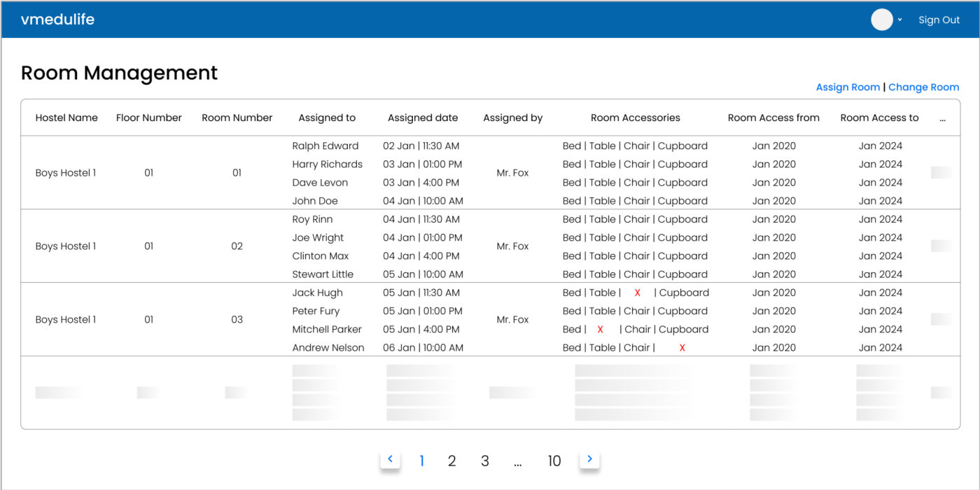980x490 pixels.
Task: Click the pagination ellipsis between 3 and 10
Action: [x=518, y=461]
